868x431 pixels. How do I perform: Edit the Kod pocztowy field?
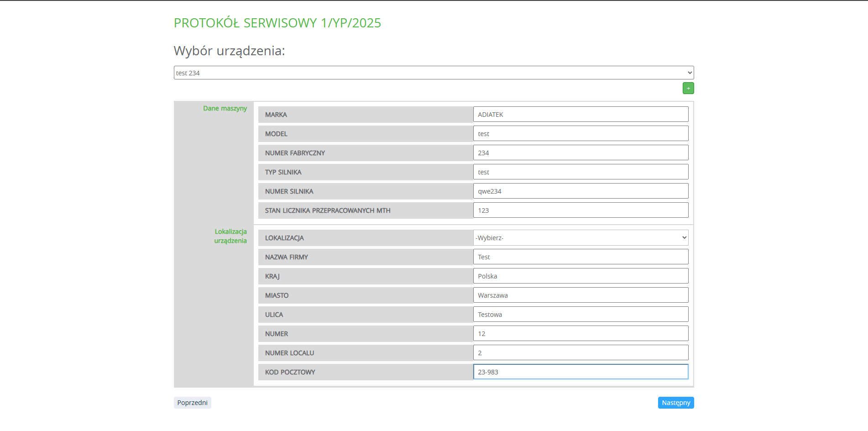[x=580, y=372]
